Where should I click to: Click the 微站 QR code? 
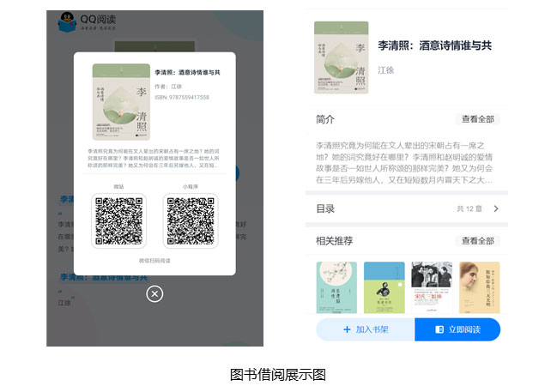pyautogui.click(x=118, y=220)
